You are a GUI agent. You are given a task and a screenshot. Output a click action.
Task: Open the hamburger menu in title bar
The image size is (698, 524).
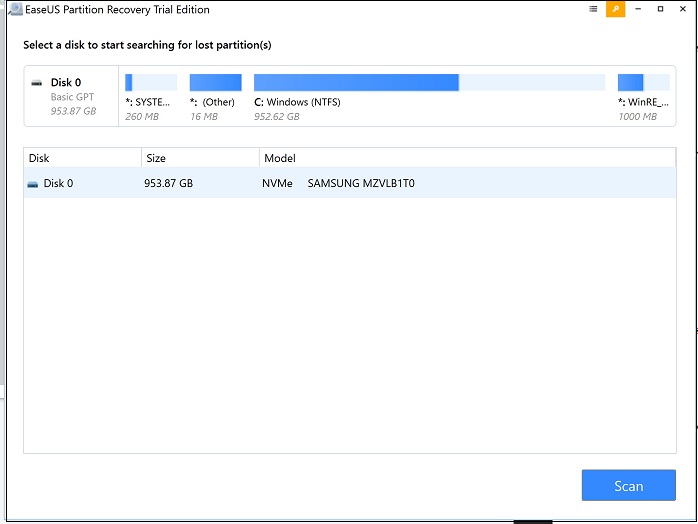(x=593, y=9)
